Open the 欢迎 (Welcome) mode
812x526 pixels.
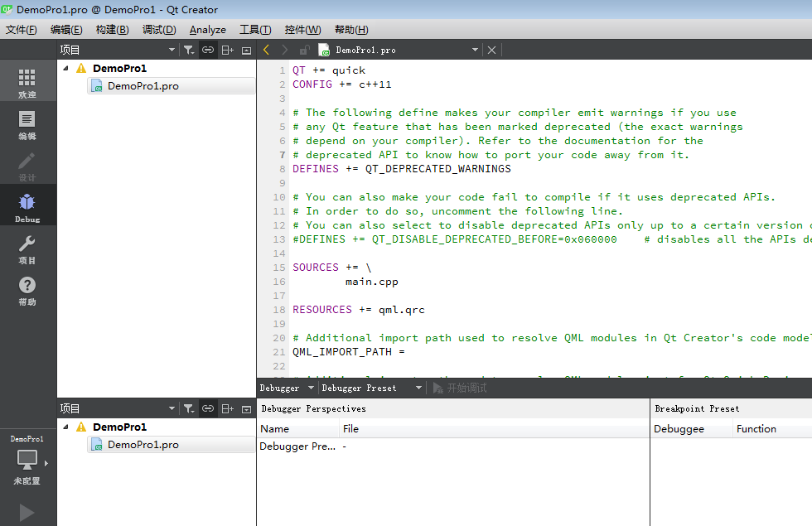coord(27,83)
